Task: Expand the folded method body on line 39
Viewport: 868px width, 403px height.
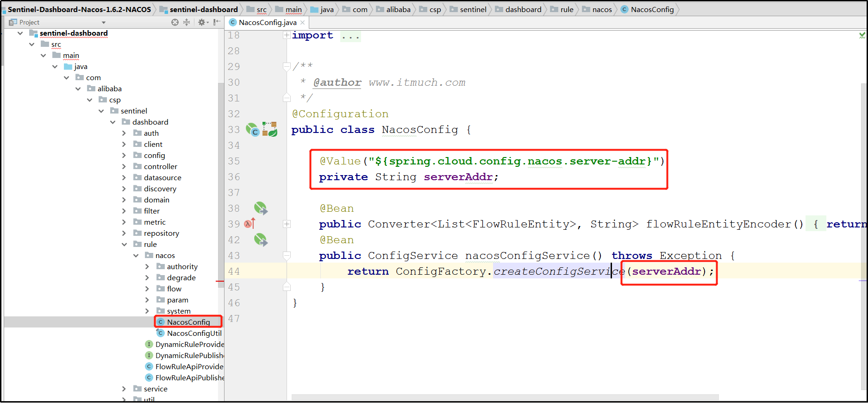Action: [287, 224]
